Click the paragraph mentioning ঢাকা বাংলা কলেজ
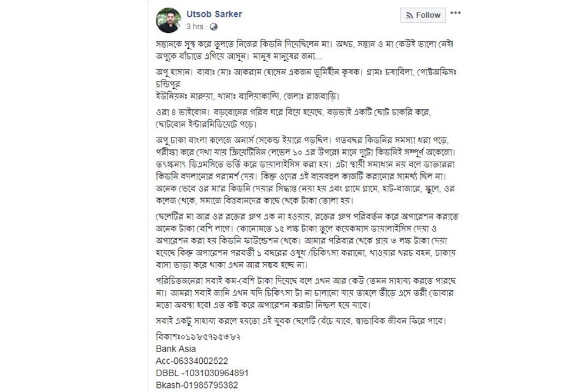588x392 pixels. coord(306,170)
